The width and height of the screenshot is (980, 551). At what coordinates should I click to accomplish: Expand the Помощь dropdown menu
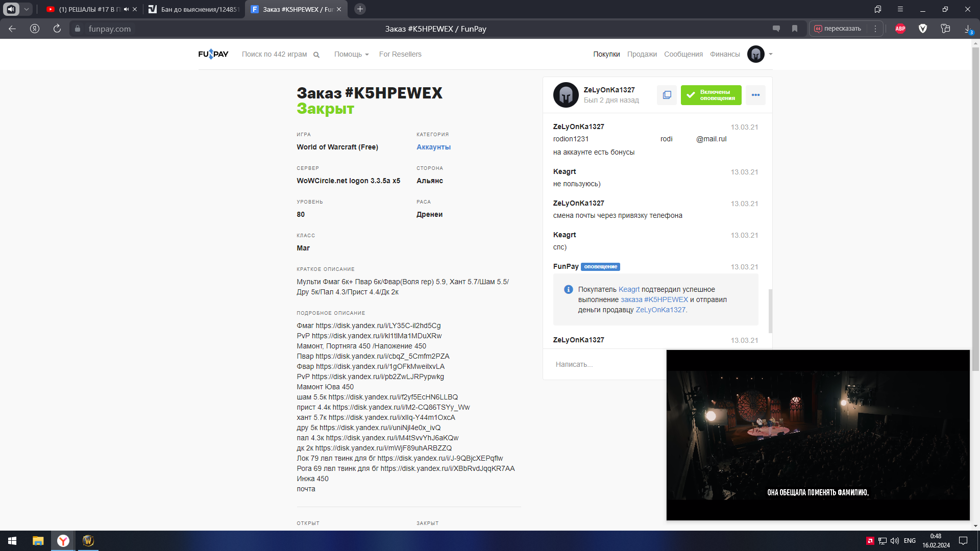click(351, 54)
